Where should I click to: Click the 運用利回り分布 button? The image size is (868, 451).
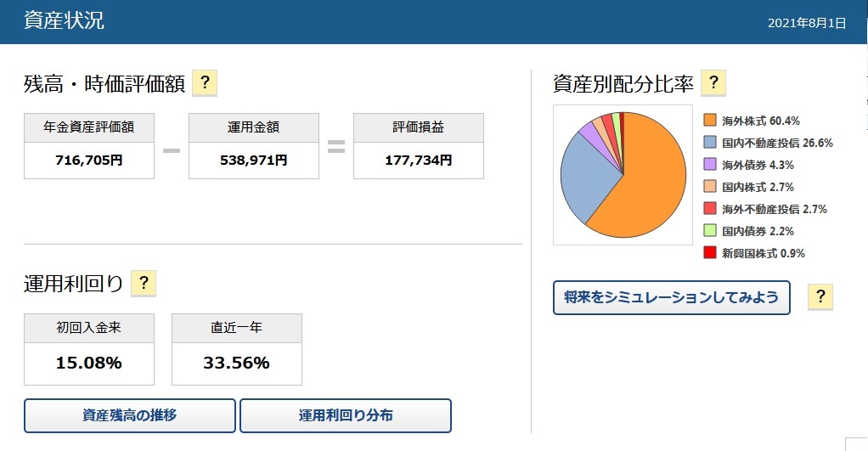point(346,415)
